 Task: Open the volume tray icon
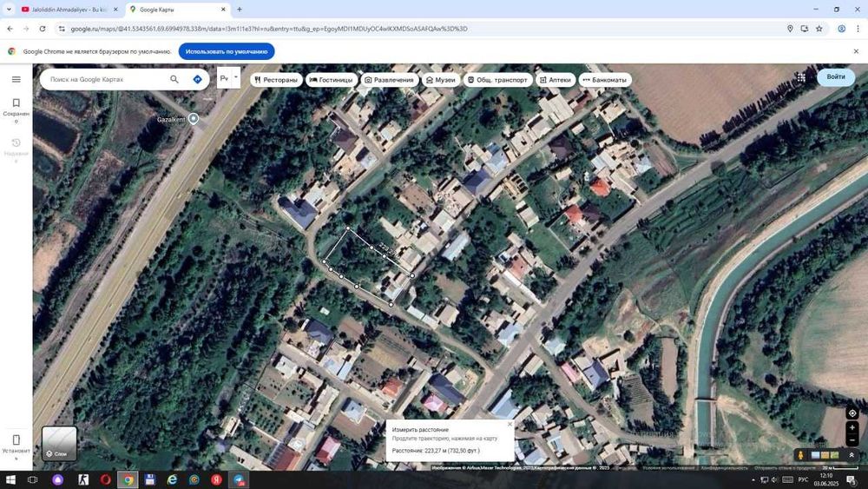(x=774, y=479)
